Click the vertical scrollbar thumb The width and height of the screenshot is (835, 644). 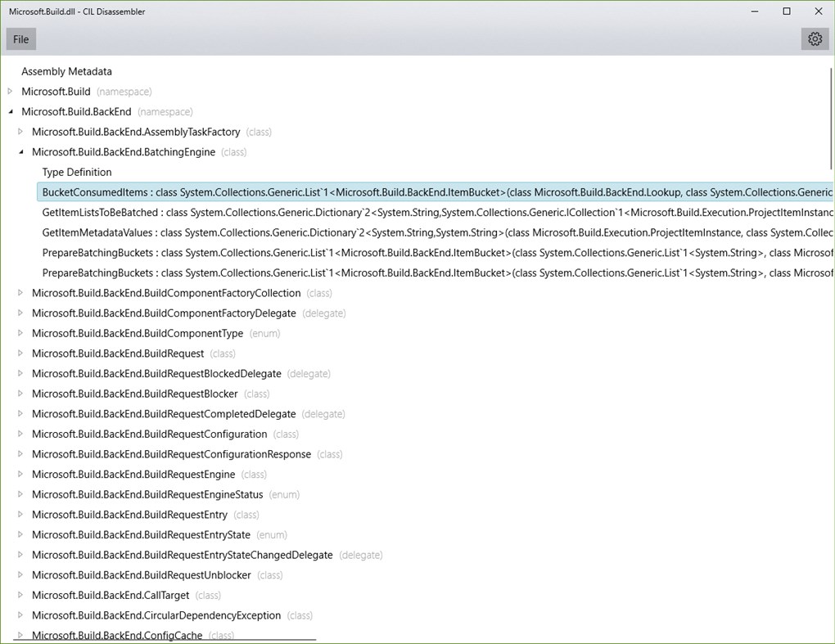coord(831,119)
